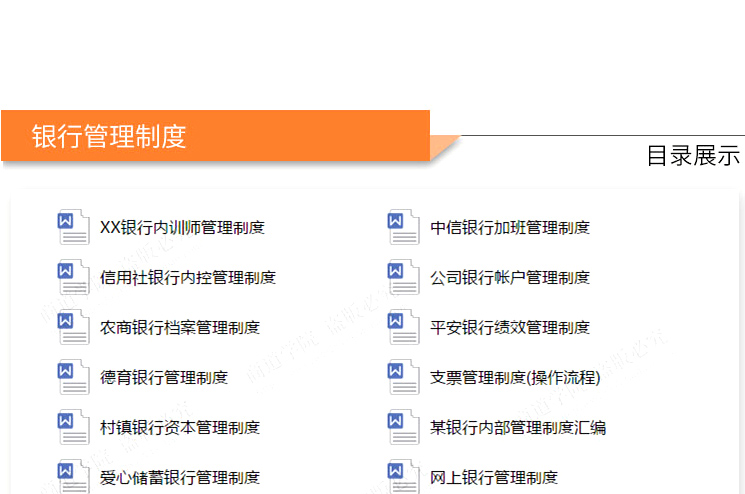Viewport: 745px width, 494px height.
Task: Select the file name 网上银行管理制度
Action: pos(494,477)
